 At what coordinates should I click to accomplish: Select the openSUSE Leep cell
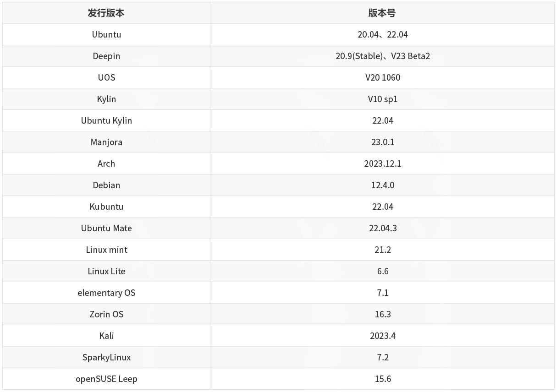point(106,379)
